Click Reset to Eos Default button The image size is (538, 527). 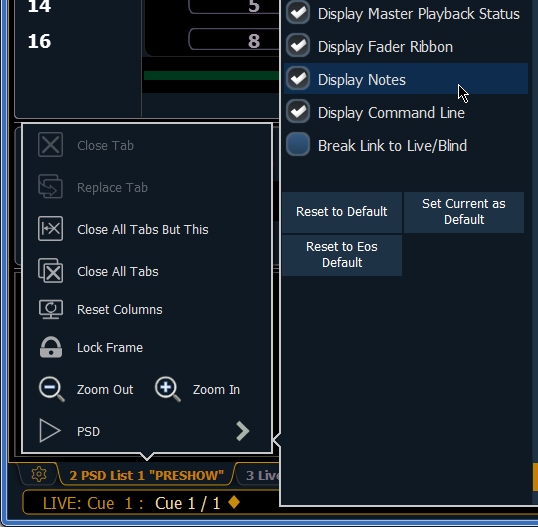(342, 255)
